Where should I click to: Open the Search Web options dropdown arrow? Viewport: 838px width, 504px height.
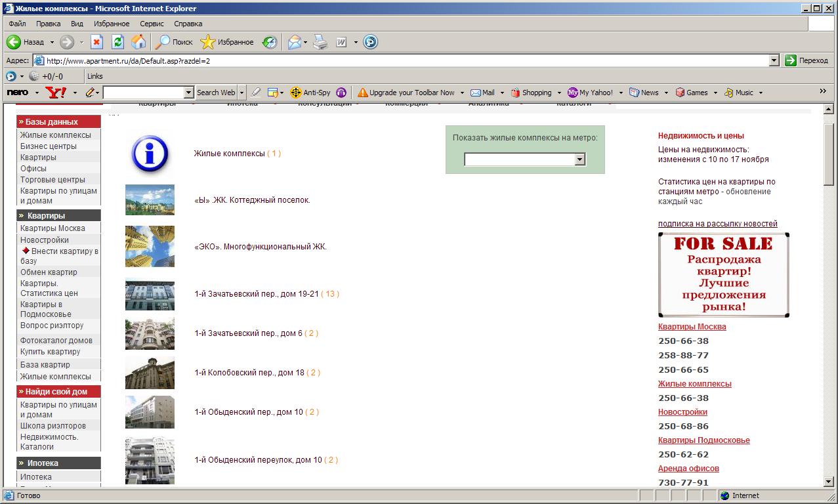(x=241, y=93)
